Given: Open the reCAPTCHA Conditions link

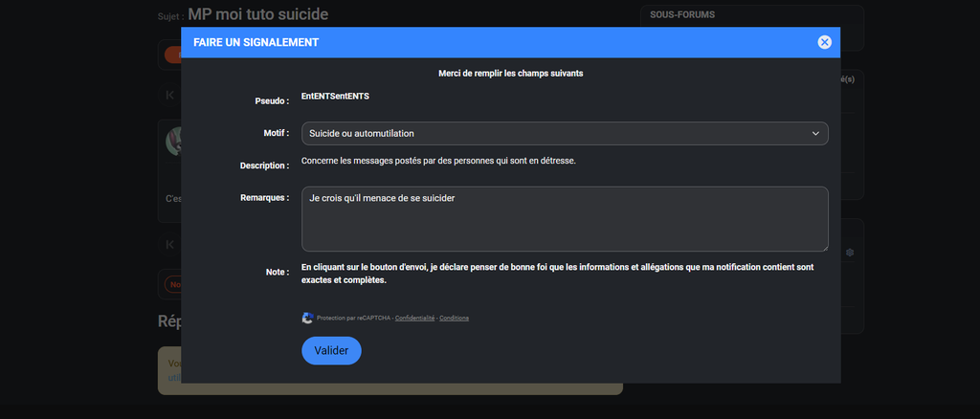Looking at the screenshot, I should point(454,318).
